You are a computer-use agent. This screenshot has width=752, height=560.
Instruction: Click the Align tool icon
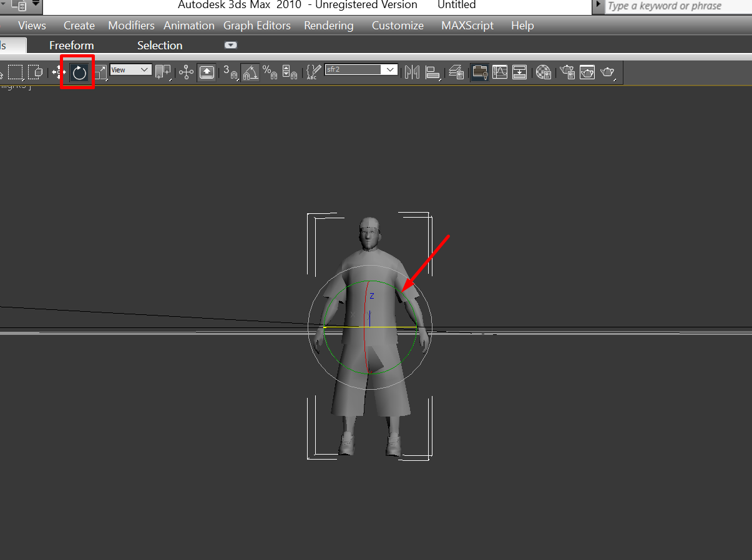pos(432,72)
